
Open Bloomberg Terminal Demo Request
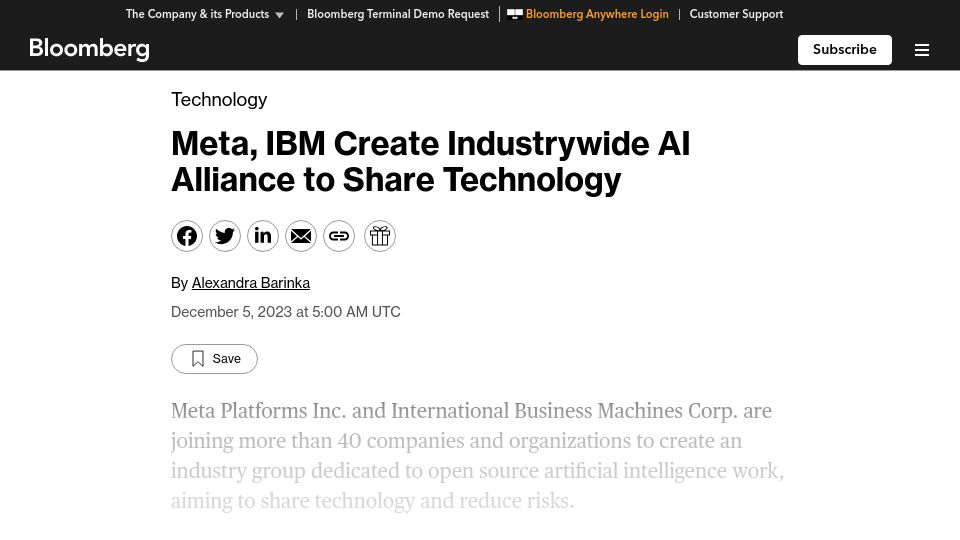coord(398,14)
